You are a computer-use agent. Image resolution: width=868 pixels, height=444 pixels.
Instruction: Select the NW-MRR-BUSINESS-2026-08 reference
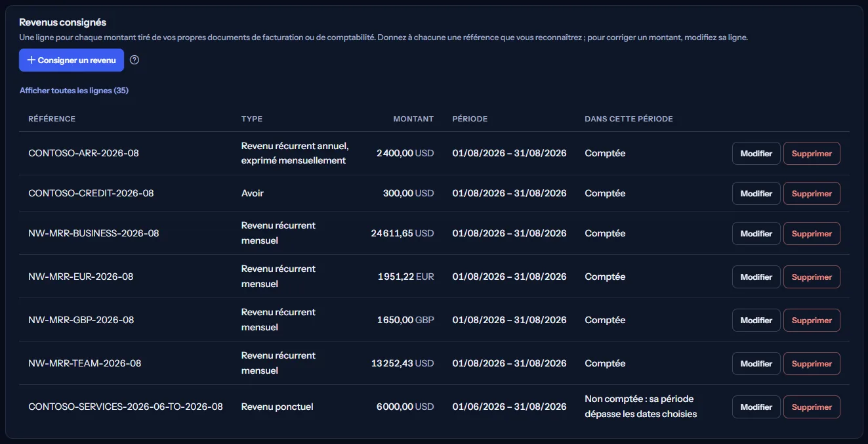[94, 233]
